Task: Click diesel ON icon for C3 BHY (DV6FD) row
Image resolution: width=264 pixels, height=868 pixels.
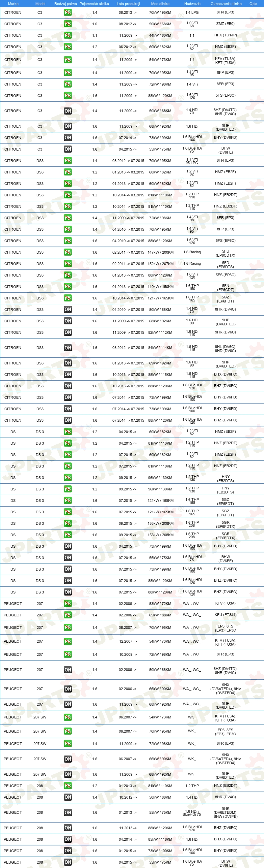Action: pos(68,138)
